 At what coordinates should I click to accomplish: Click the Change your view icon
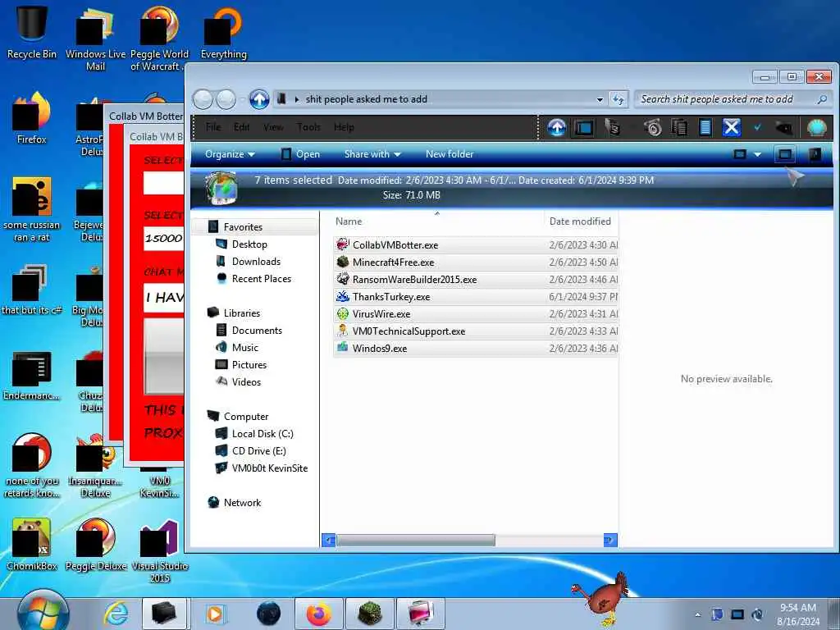point(740,154)
